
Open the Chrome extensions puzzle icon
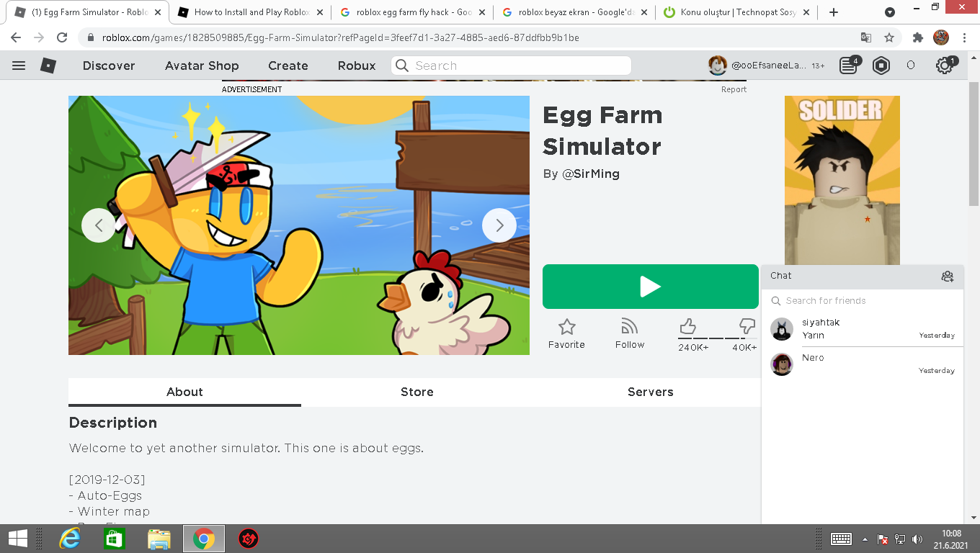coord(918,37)
